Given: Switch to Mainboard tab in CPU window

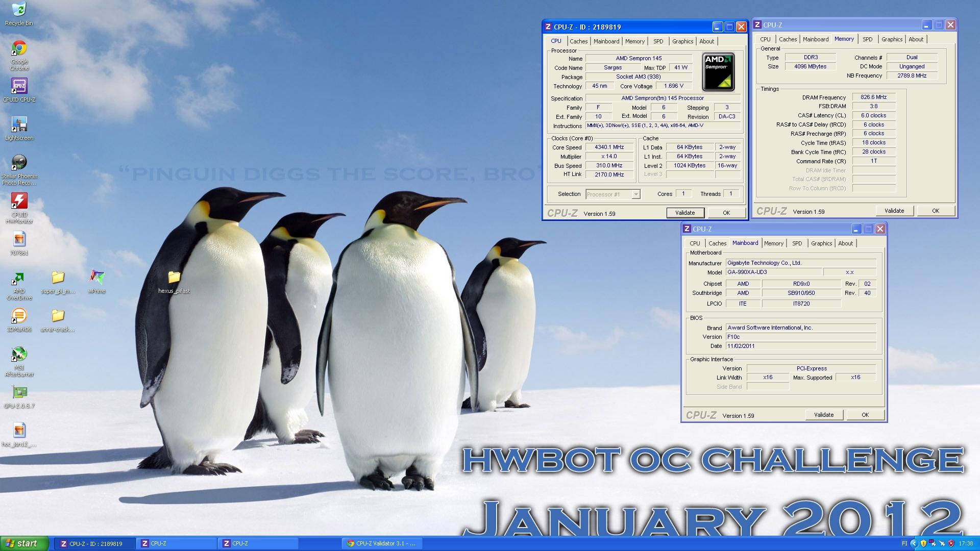Looking at the screenshot, I should pos(606,41).
